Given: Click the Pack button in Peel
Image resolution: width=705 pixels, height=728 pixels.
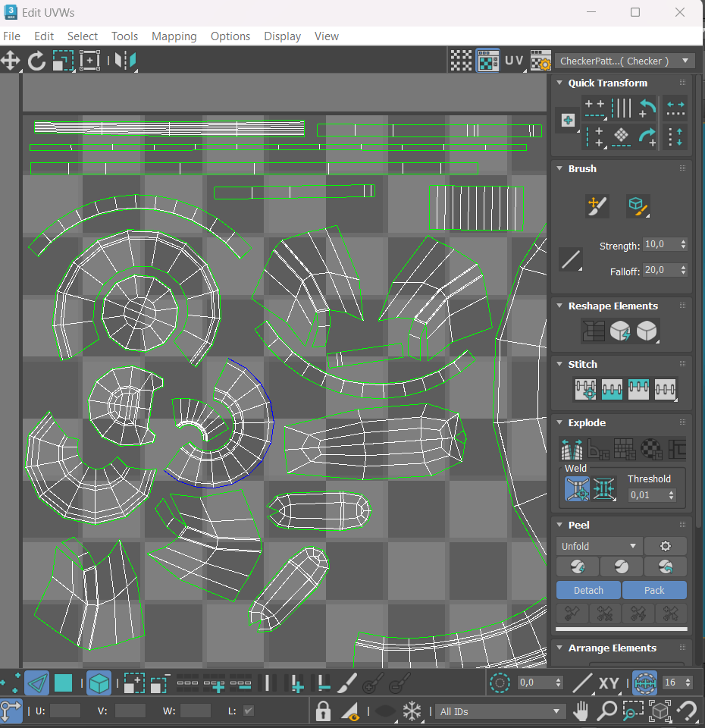Looking at the screenshot, I should point(654,590).
